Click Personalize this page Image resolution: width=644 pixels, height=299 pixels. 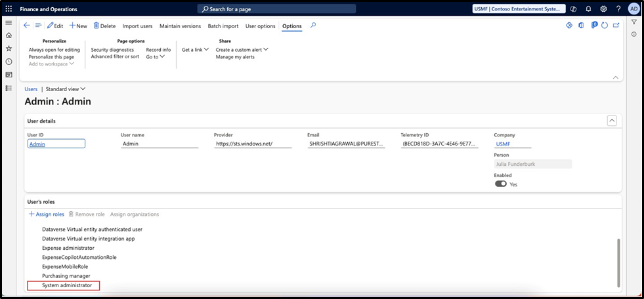point(51,57)
